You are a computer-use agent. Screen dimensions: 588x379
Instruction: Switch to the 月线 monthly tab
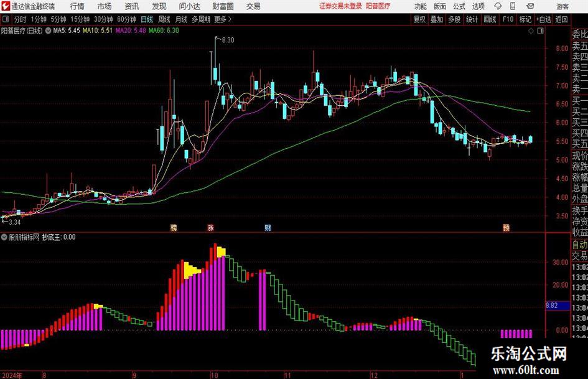(181, 19)
